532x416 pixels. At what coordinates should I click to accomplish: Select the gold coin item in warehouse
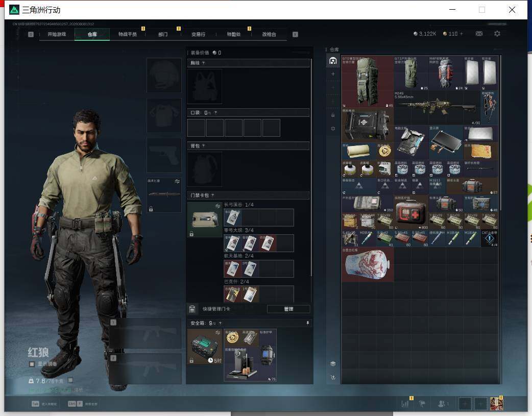click(385, 151)
